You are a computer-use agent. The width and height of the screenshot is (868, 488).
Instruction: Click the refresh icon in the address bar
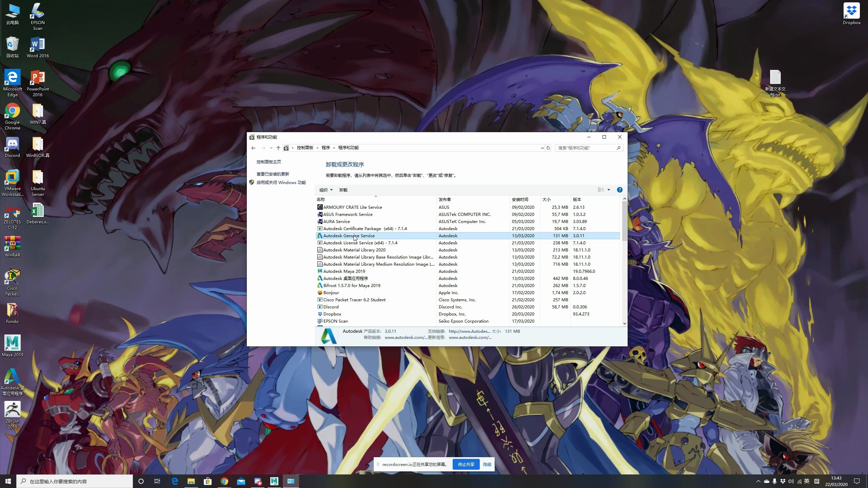click(547, 148)
